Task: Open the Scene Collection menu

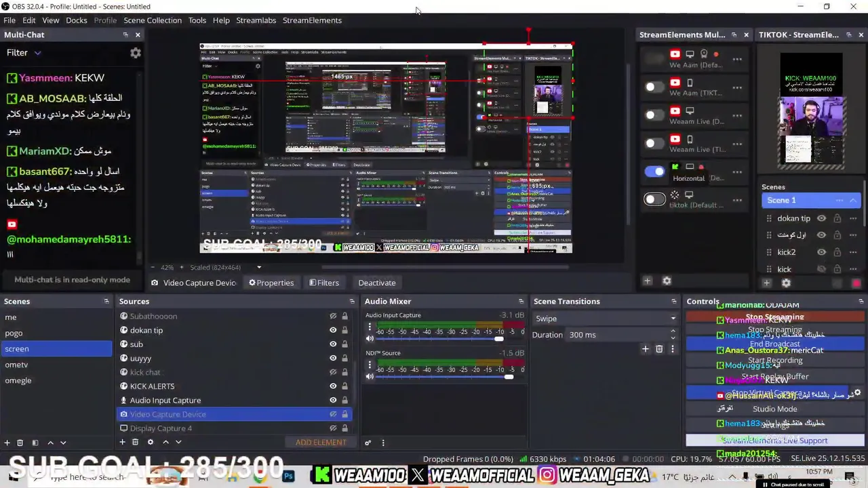Action: click(153, 20)
